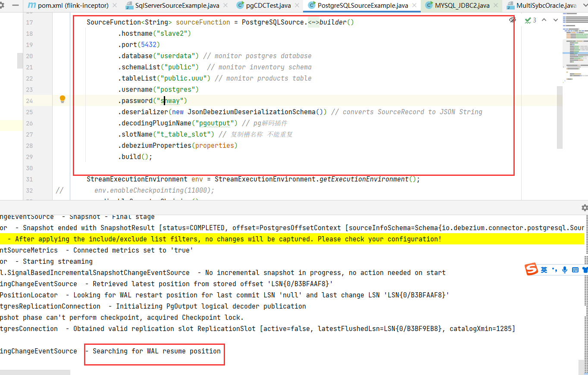Click the class icon on MYSQL_JDBC2.java tab
Image resolution: width=588 pixels, height=375 pixels.
click(428, 6)
